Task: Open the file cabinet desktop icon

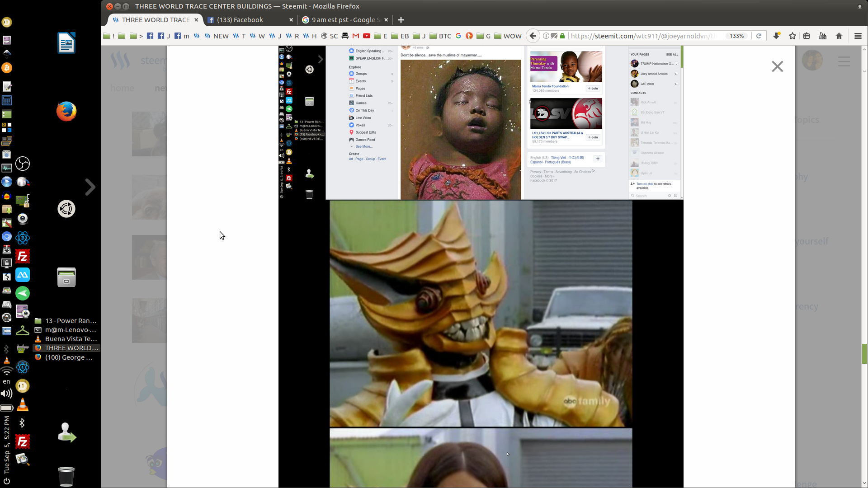Action: pos(66,277)
